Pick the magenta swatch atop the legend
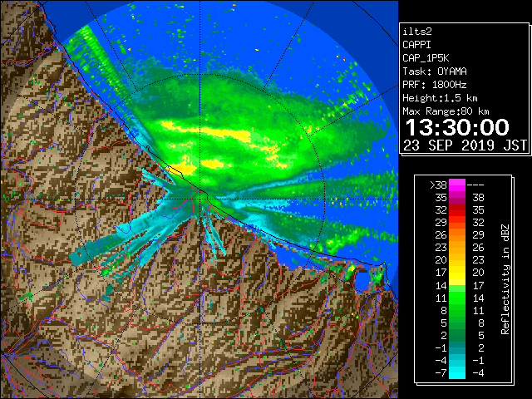This screenshot has height=399, width=532. click(457, 185)
